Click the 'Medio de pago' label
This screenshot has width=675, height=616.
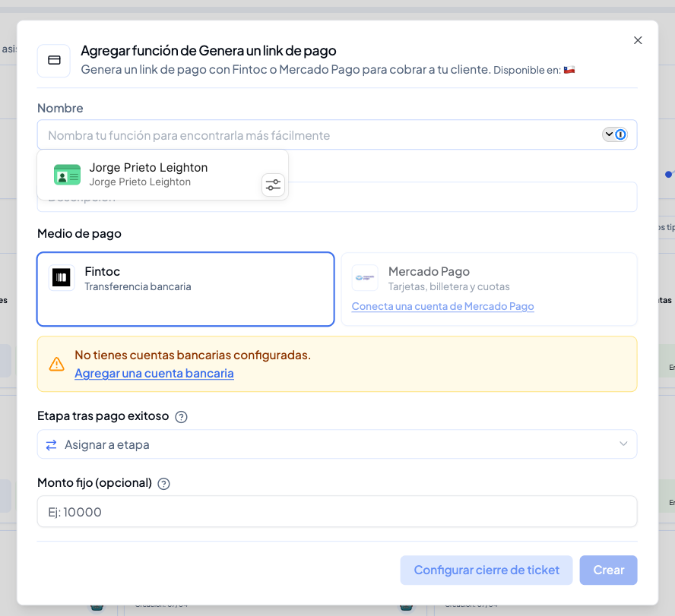coord(79,234)
